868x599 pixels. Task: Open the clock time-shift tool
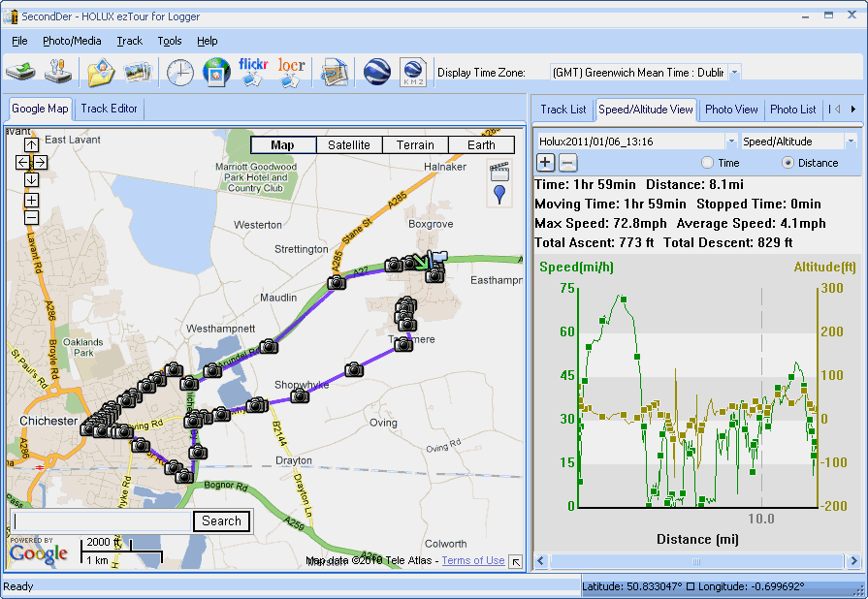click(x=180, y=73)
